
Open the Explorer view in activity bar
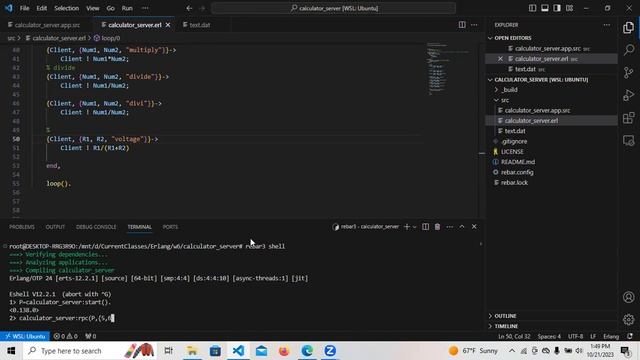pyautogui.click(x=629, y=28)
